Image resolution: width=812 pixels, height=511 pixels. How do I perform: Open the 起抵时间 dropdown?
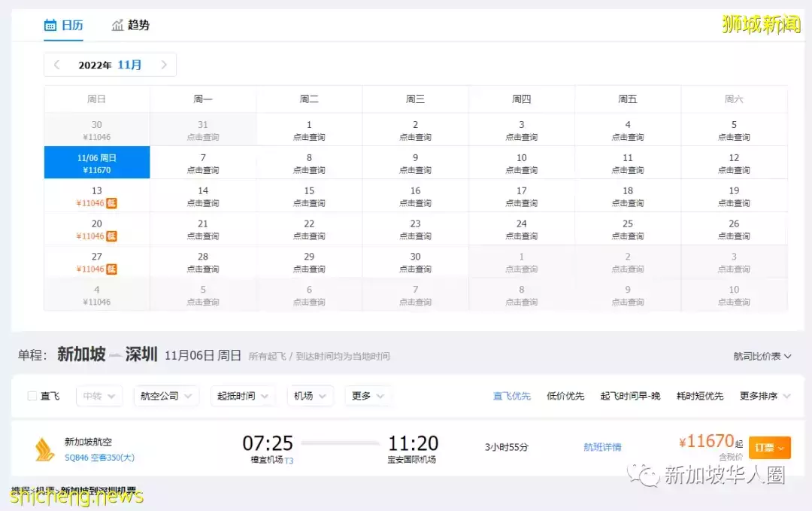(242, 396)
